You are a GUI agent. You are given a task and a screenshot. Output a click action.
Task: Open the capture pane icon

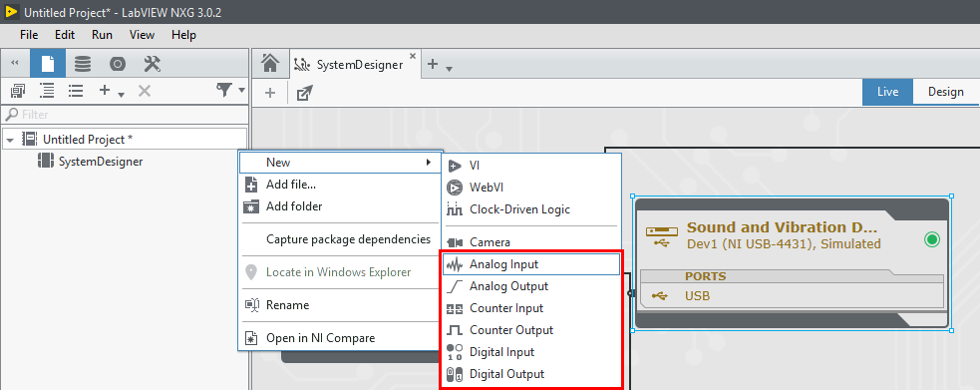click(118, 63)
